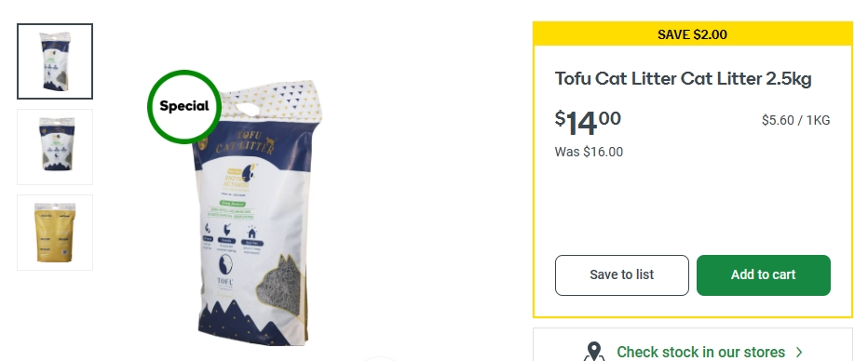Click the green Special badge on product
Viewport: 868px width, 361px height.
click(x=185, y=107)
